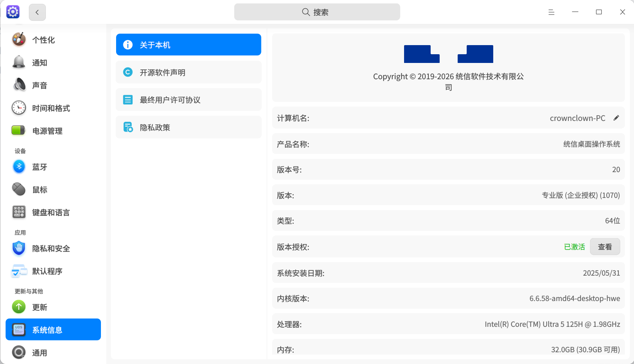Open the Notification (通知) settings
This screenshot has width=634, height=364.
coord(53,63)
